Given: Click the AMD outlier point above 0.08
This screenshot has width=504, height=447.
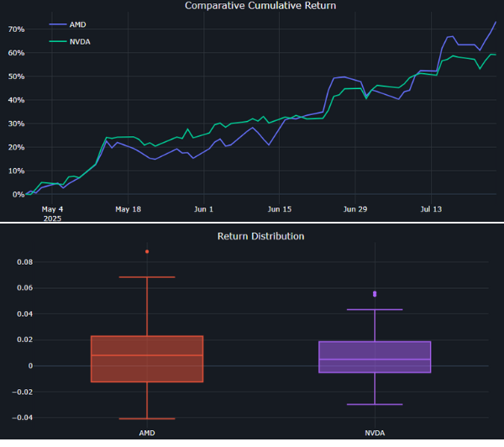Looking at the screenshot, I should (x=147, y=251).
